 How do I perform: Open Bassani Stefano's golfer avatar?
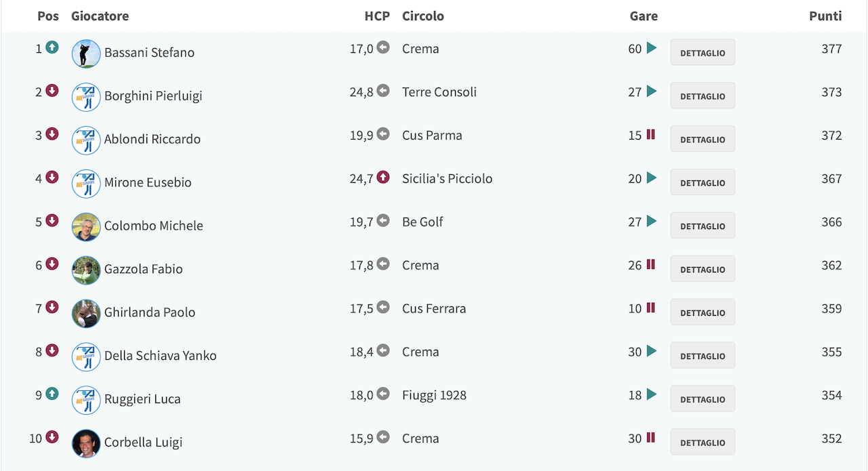point(86,54)
